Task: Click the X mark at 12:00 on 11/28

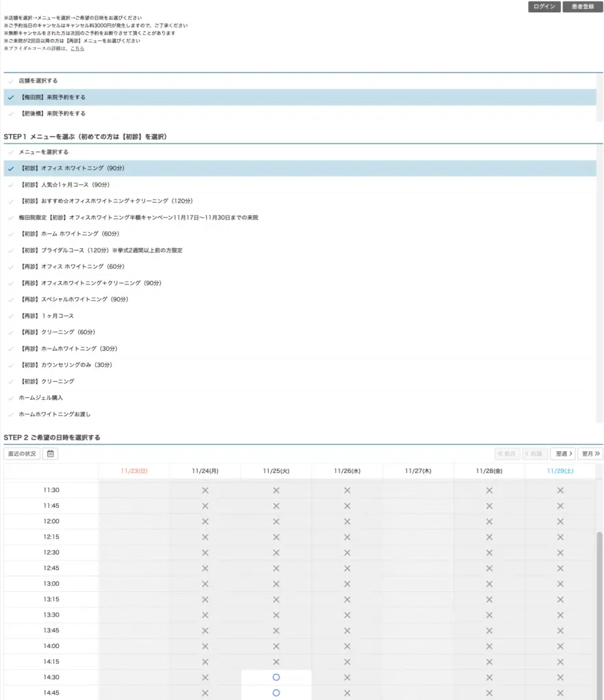Action: pyautogui.click(x=489, y=522)
